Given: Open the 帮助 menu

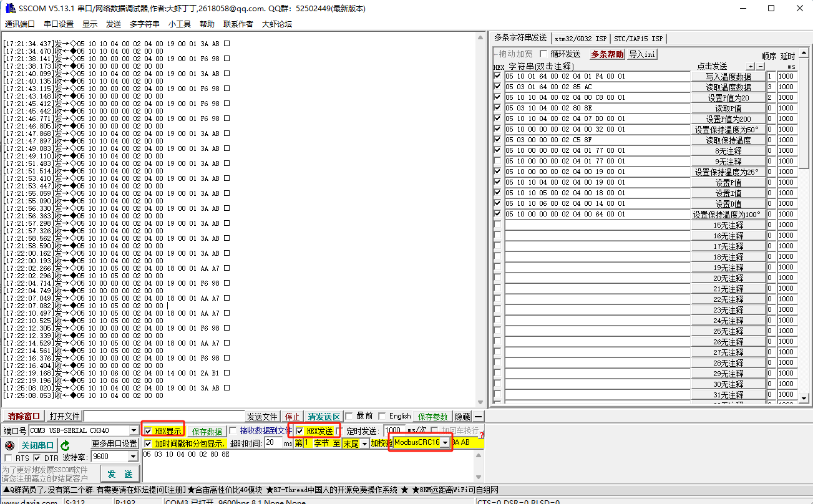Looking at the screenshot, I should 207,24.
